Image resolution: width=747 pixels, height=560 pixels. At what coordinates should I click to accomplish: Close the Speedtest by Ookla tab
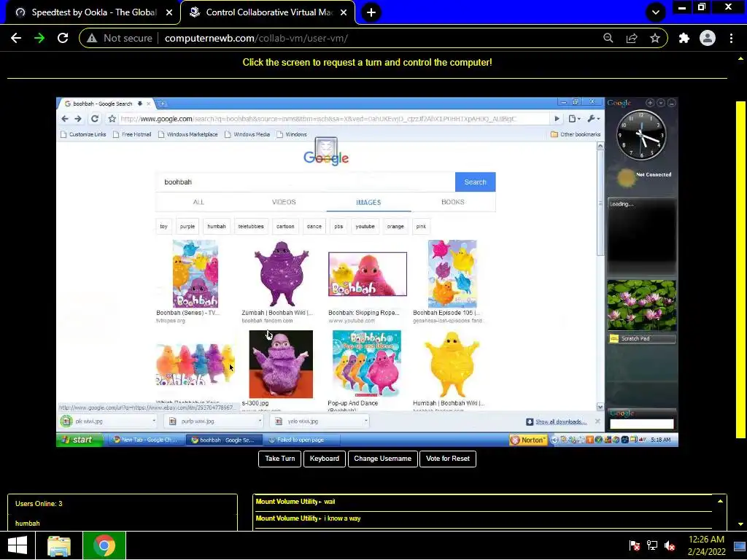click(169, 12)
